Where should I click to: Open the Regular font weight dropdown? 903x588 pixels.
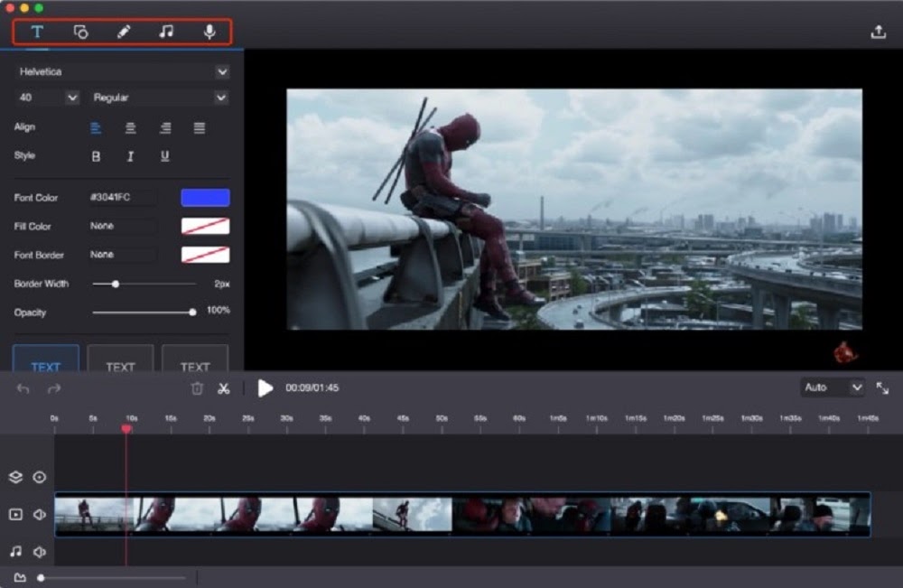click(159, 98)
